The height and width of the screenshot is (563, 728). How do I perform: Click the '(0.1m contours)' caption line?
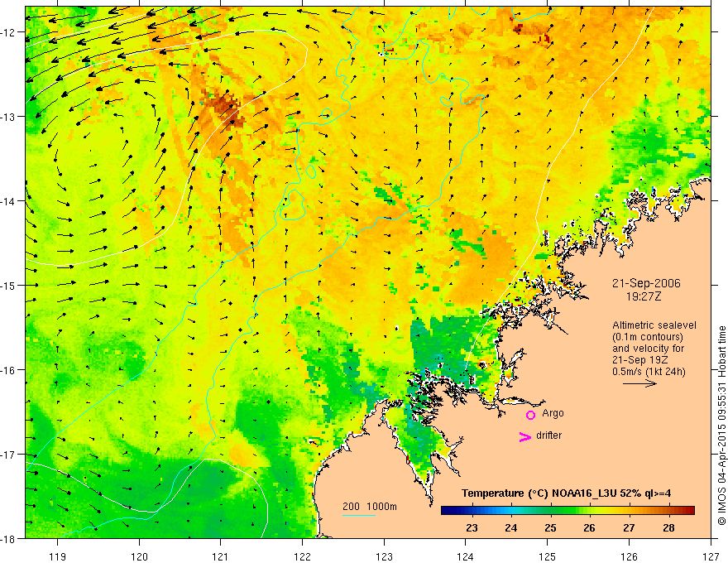pos(648,337)
